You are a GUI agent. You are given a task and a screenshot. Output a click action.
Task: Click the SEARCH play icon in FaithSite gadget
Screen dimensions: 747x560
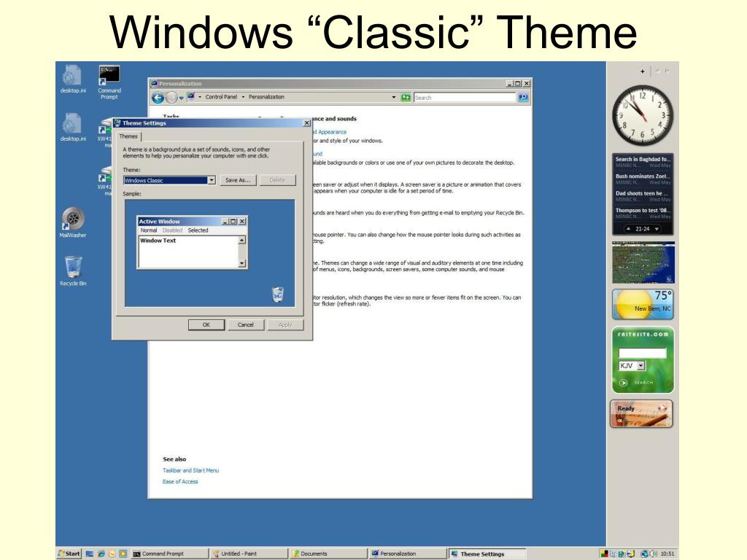click(x=623, y=382)
